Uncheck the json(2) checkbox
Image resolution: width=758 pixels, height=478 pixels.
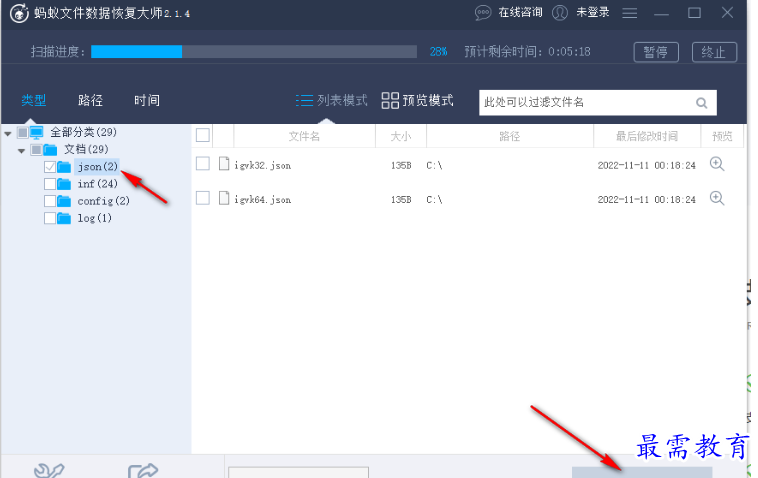(50, 167)
